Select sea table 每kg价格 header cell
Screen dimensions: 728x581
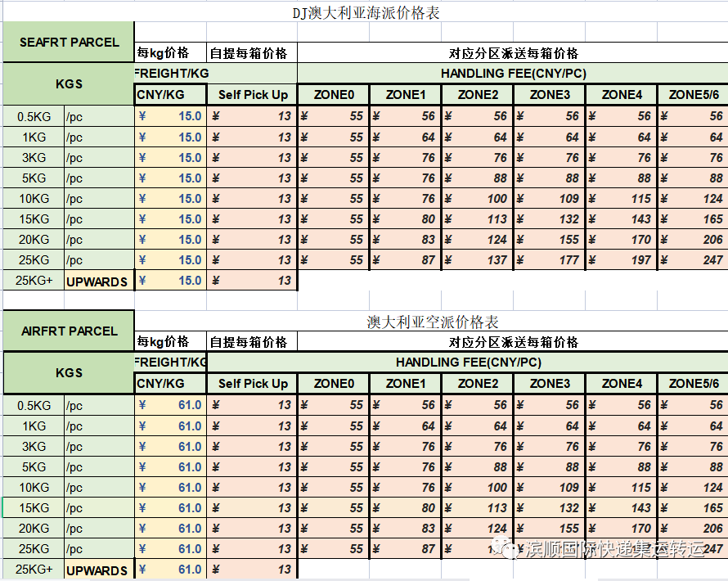pyautogui.click(x=170, y=53)
